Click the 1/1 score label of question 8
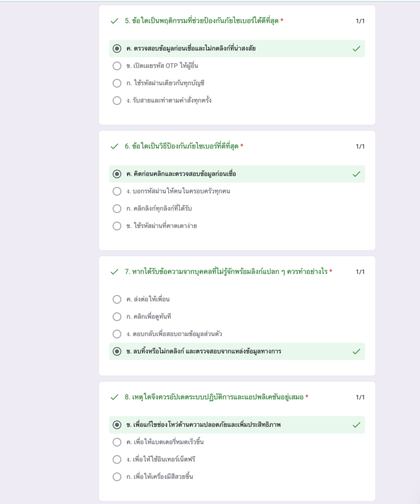The width and height of the screenshot is (420, 504). tap(360, 397)
